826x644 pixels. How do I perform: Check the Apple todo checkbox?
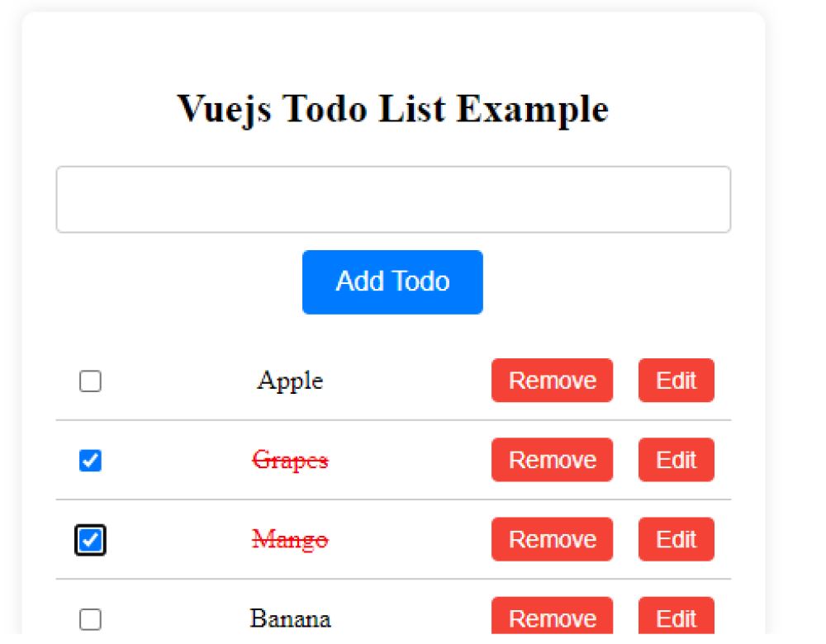click(90, 381)
